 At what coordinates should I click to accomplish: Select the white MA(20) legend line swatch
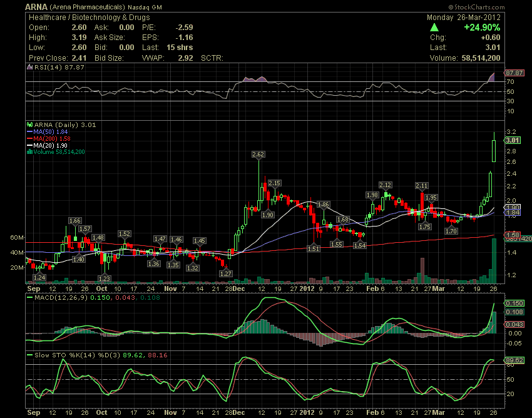click(30, 146)
